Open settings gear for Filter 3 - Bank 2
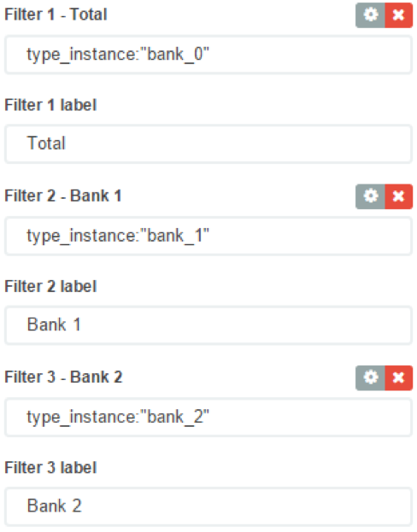Image resolution: width=417 pixels, height=532 pixels. (x=370, y=377)
